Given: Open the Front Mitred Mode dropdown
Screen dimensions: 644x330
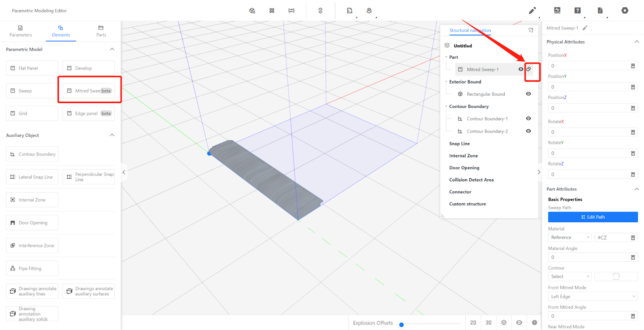Looking at the screenshot, I should click(592, 297).
